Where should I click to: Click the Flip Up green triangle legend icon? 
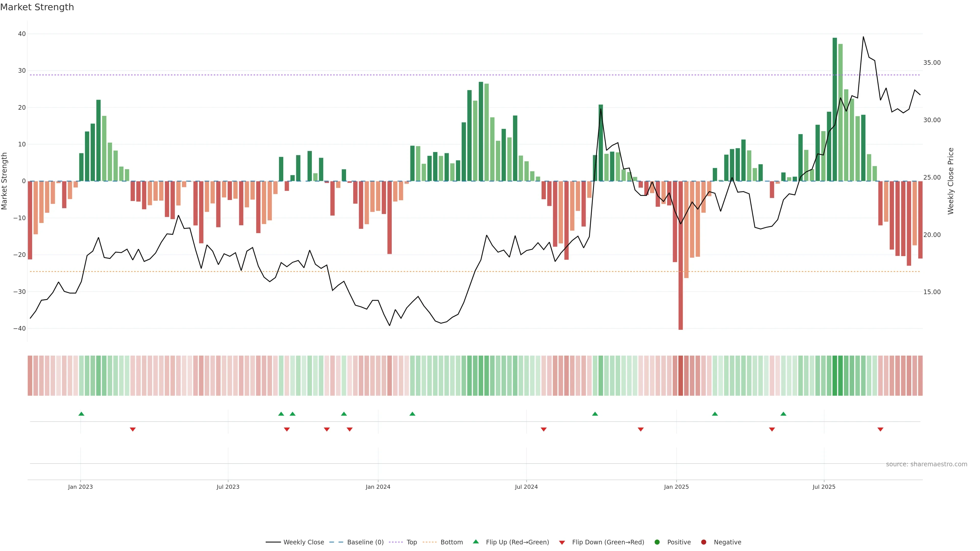[475, 542]
